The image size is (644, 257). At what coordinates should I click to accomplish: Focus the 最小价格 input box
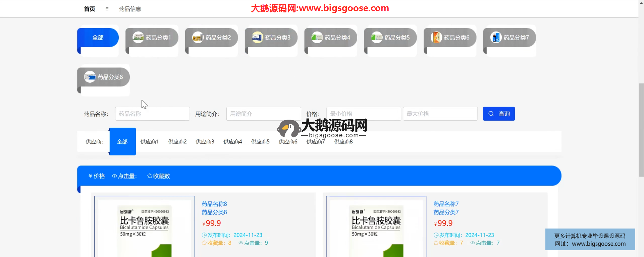tap(364, 114)
